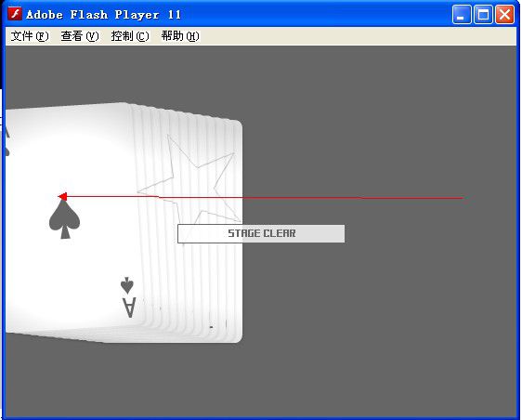Minimize the Flash Player window
Image resolution: width=522 pixels, height=420 pixels.
tap(462, 15)
